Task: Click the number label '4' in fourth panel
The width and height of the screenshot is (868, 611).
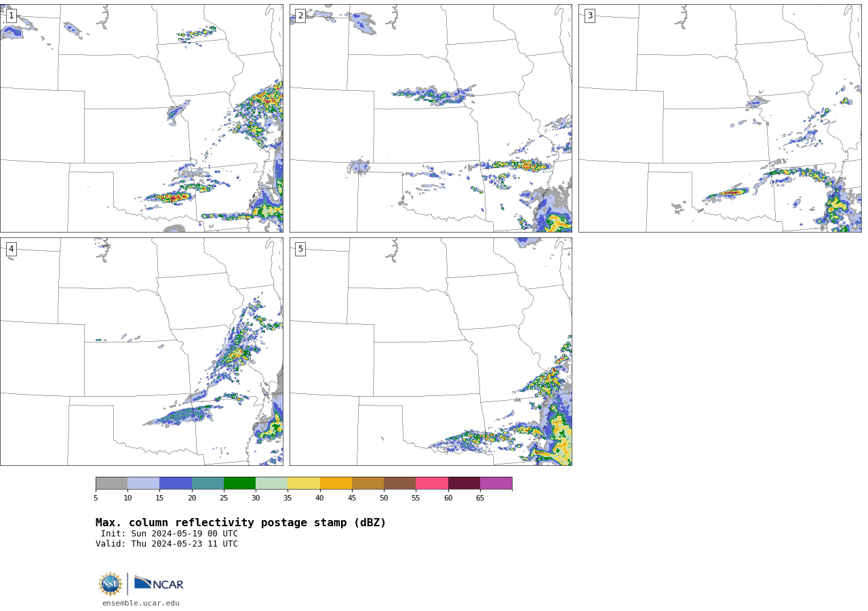Action: (11, 249)
